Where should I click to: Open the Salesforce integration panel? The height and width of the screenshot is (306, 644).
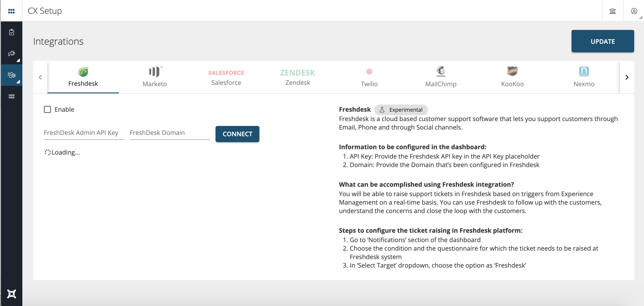point(226,76)
